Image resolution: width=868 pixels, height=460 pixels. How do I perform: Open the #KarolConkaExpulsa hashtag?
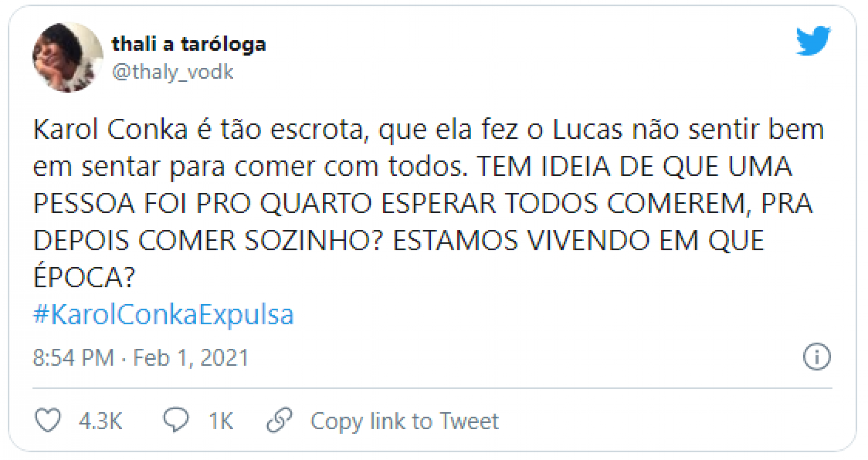(x=164, y=314)
